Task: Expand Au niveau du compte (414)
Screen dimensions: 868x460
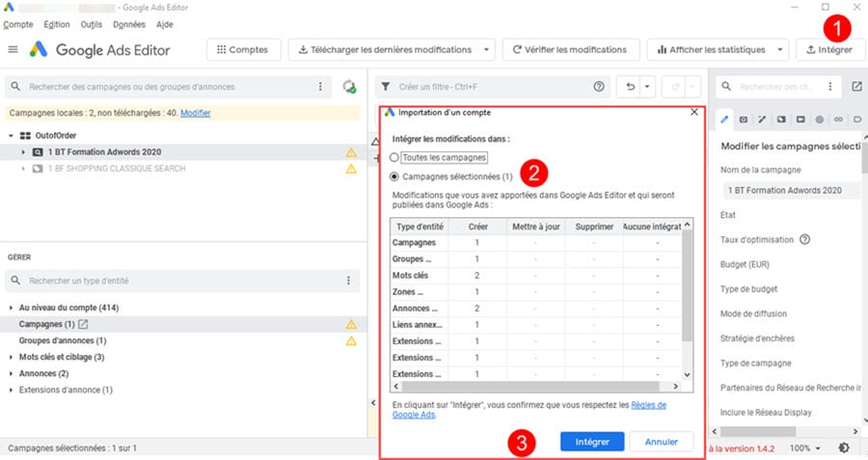Action: tap(11, 308)
